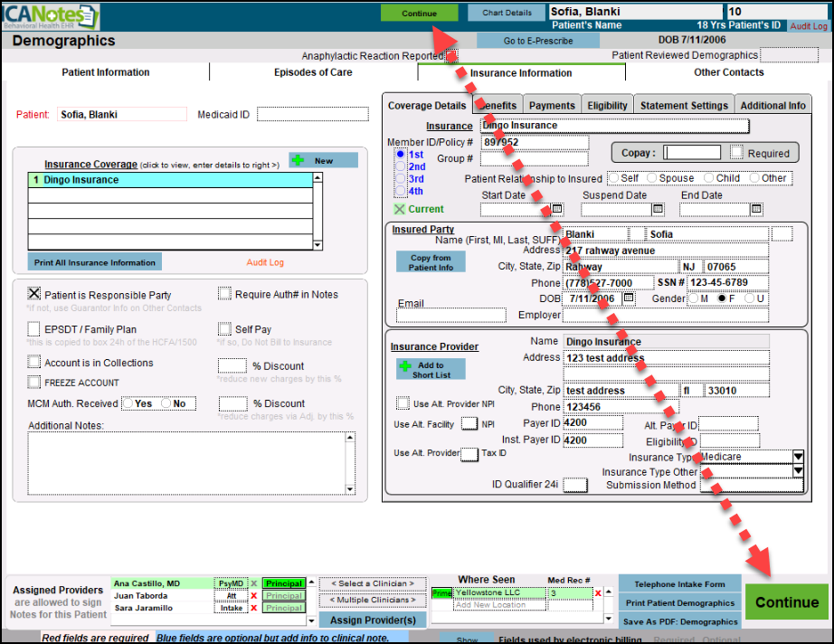Open the insured party DOB calendar picker

629,298
